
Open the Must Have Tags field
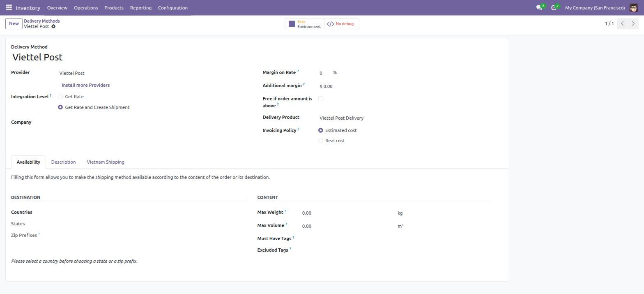pos(396,239)
